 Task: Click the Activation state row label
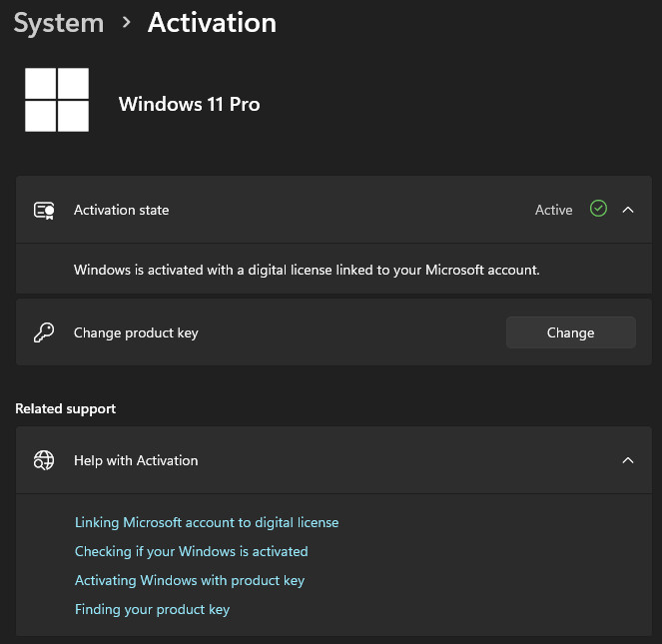[x=122, y=210]
